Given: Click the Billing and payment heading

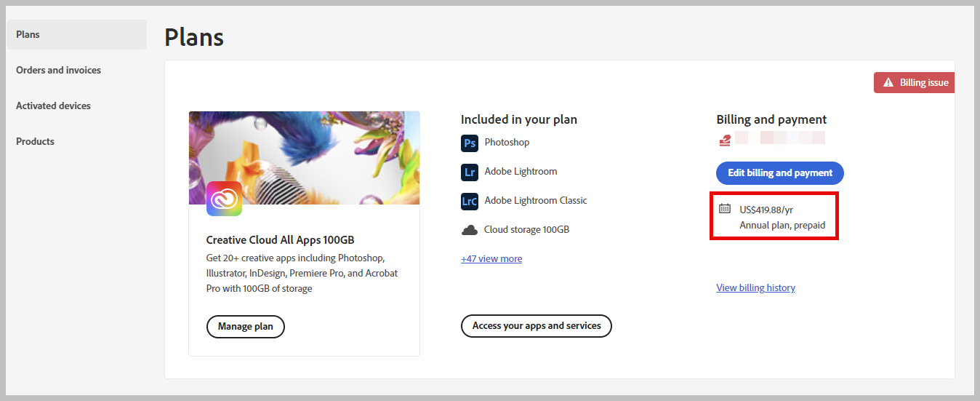Looking at the screenshot, I should 771,119.
